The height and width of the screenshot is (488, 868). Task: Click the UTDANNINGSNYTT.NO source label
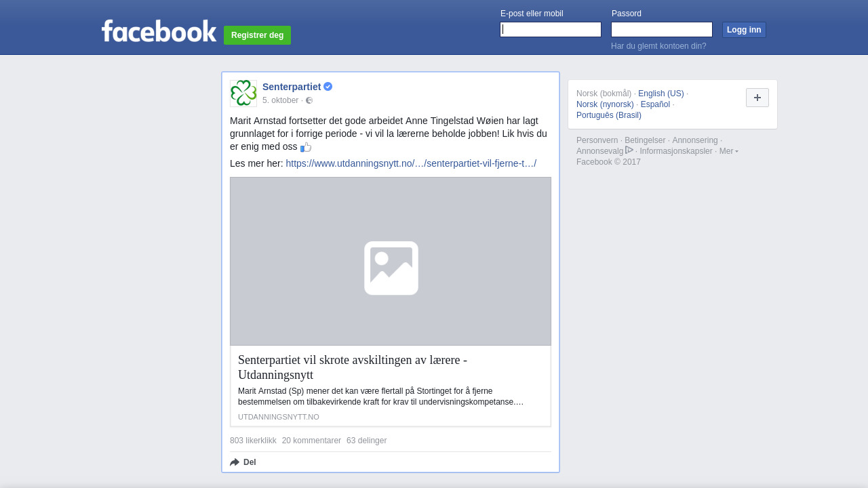pos(279,417)
